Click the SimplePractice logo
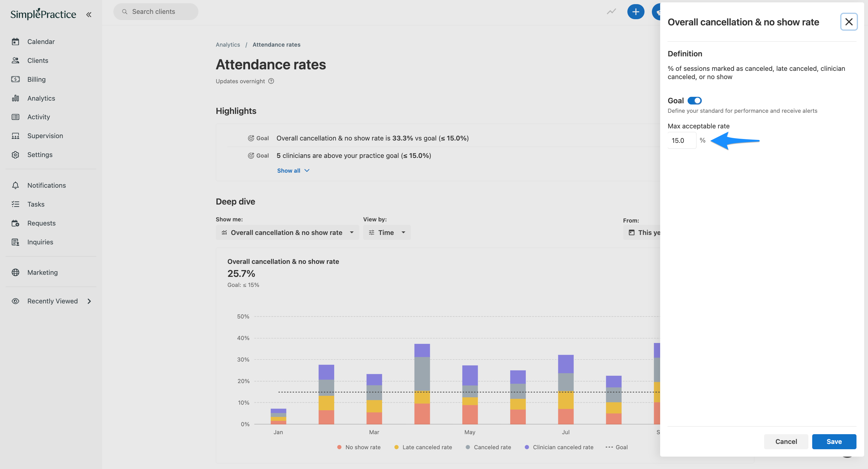Viewport: 868px width, 469px height. (x=43, y=14)
